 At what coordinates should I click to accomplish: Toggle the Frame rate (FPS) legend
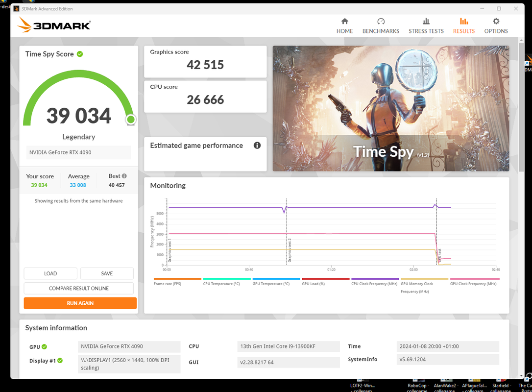click(177, 282)
